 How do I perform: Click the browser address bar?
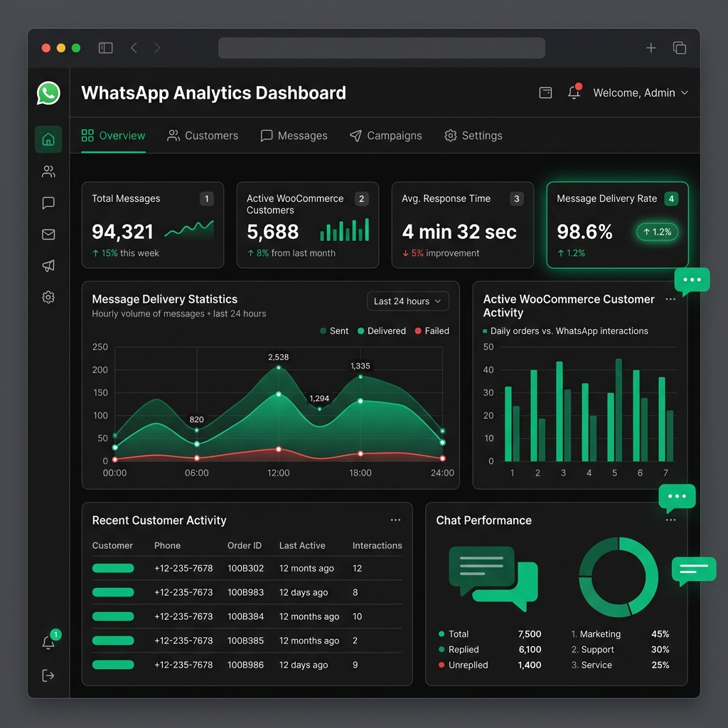[x=382, y=48]
